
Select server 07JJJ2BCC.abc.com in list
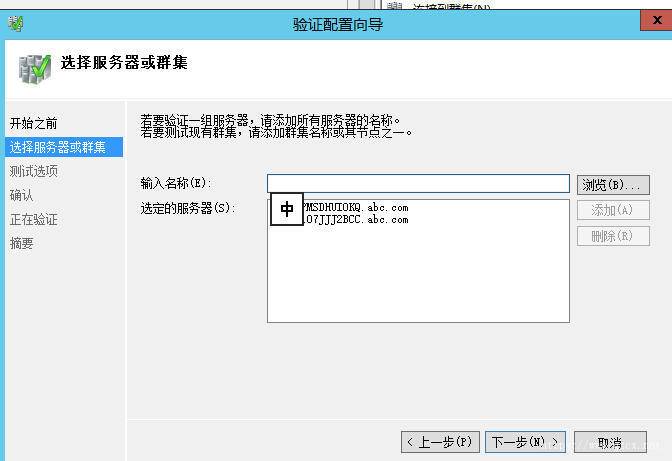click(x=356, y=220)
